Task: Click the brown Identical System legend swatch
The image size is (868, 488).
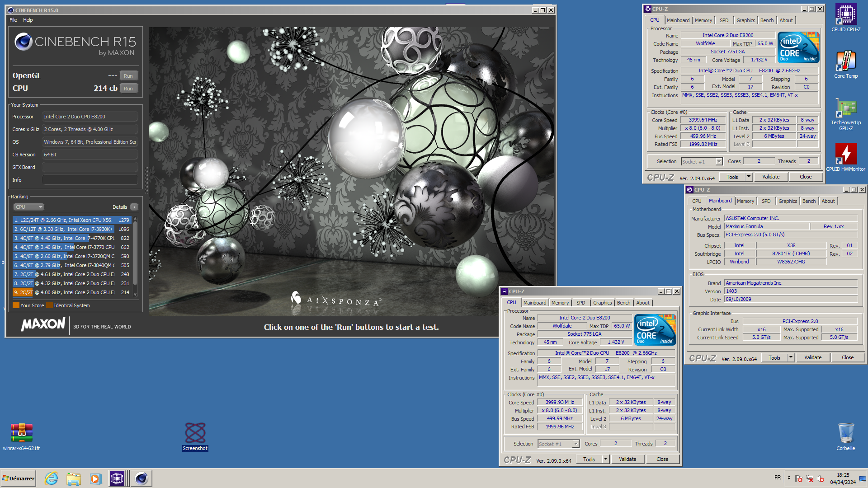Action: click(x=49, y=305)
